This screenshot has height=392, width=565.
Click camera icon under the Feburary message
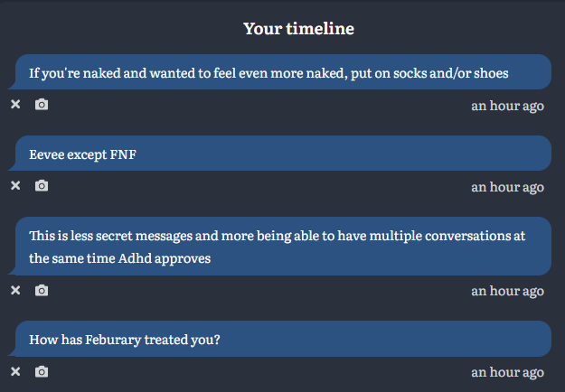pos(42,371)
